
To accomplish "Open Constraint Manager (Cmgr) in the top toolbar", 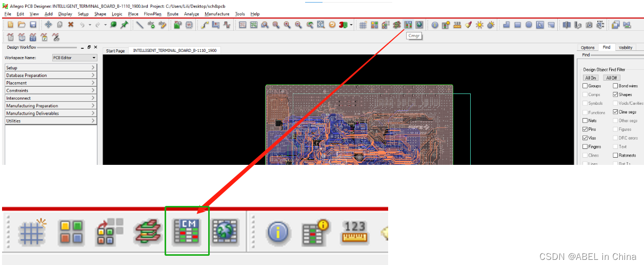I will pos(408,25).
